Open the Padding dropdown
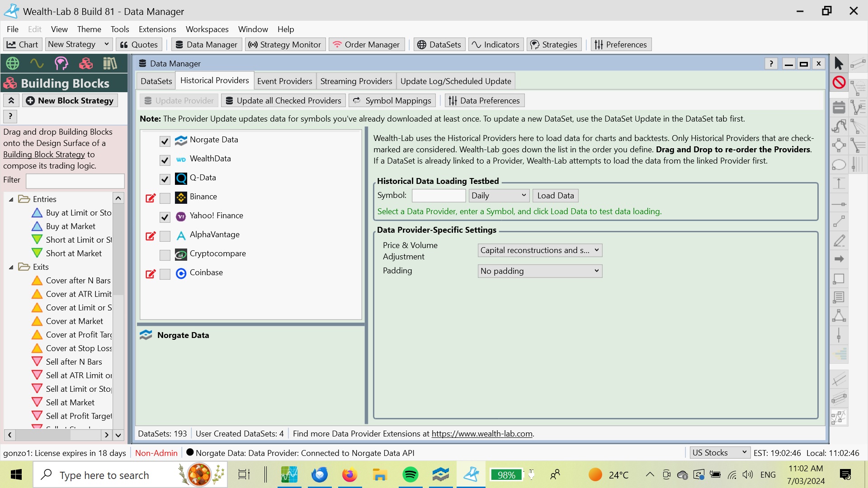The width and height of the screenshot is (868, 488). pos(540,271)
